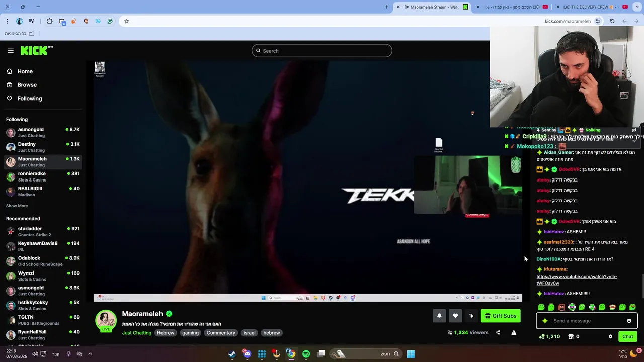
Task: Open KeyshawnDavis8 IRL channel
Action: (43, 246)
